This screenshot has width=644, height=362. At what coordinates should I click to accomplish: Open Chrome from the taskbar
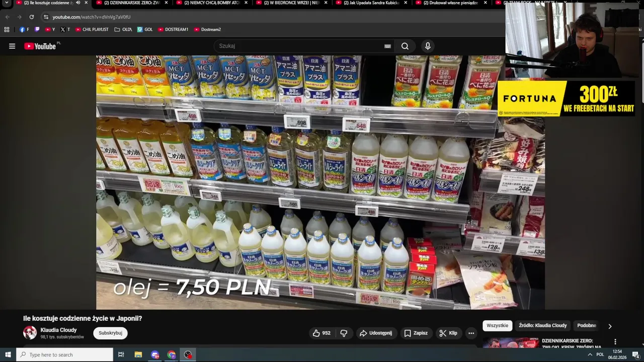172,355
